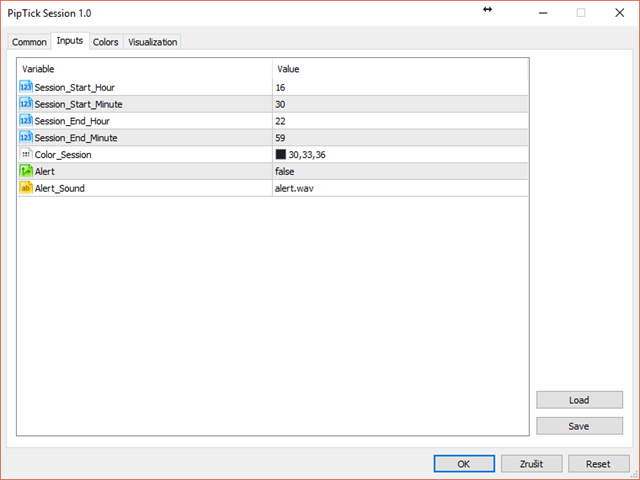Go to the Visualization tab

(x=153, y=42)
